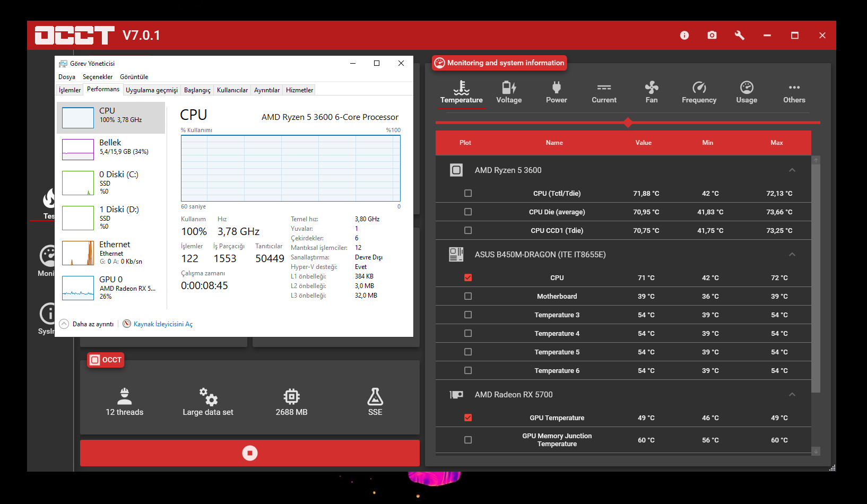Click the Min column header

click(x=708, y=143)
